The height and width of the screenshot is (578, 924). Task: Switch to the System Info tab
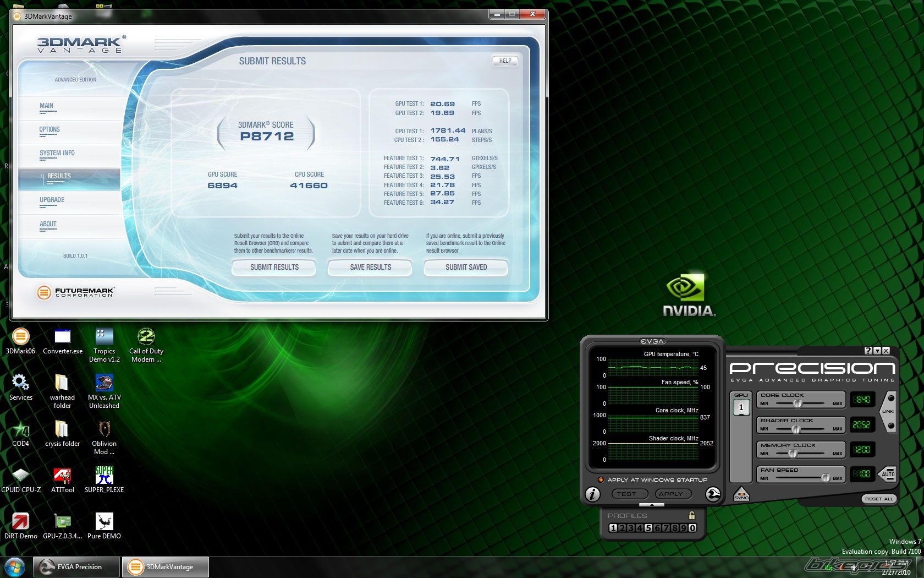tap(57, 154)
